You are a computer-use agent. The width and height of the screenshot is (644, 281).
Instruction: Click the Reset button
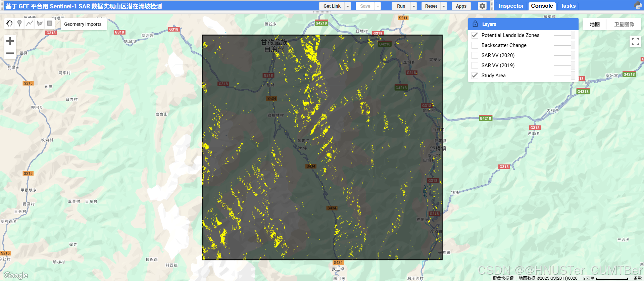coord(431,6)
